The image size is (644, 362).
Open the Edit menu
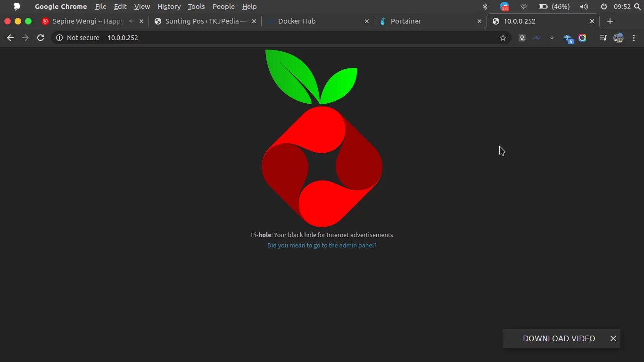point(120,7)
